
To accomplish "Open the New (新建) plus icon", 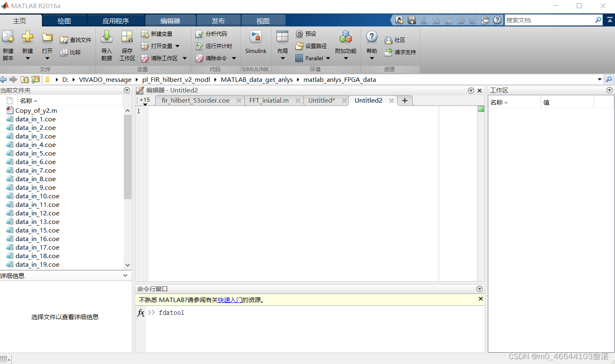I will 28,37.
